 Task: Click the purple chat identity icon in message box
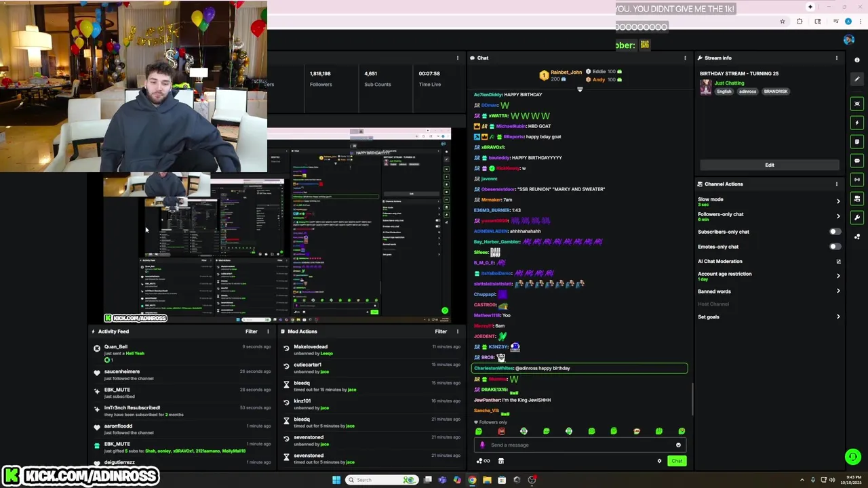click(x=482, y=445)
